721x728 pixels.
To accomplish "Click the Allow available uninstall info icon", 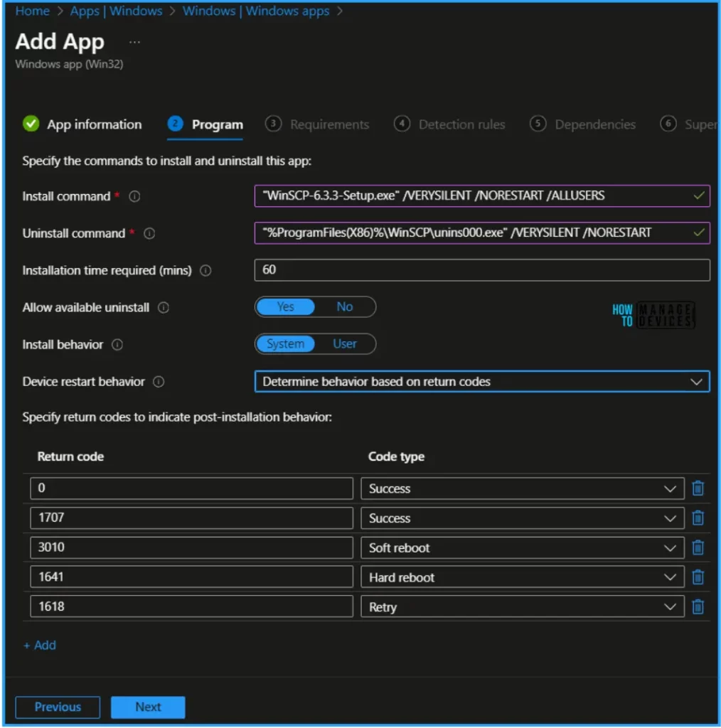I will tap(164, 307).
